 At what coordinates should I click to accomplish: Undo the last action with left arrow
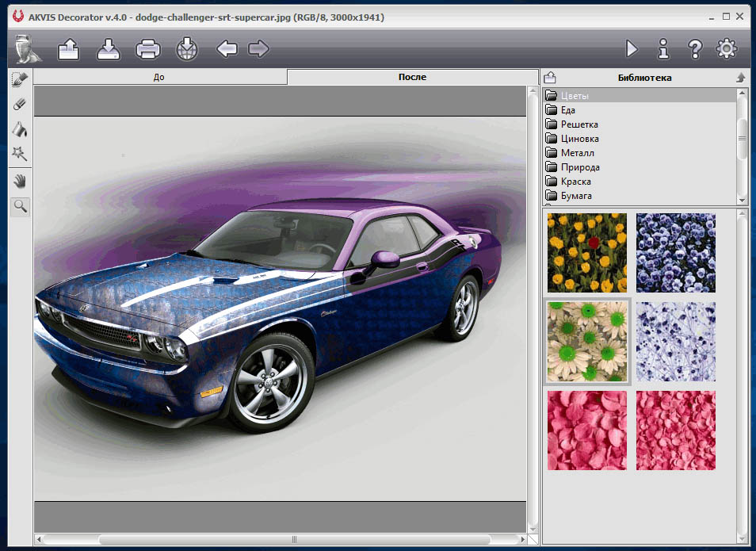(x=227, y=48)
